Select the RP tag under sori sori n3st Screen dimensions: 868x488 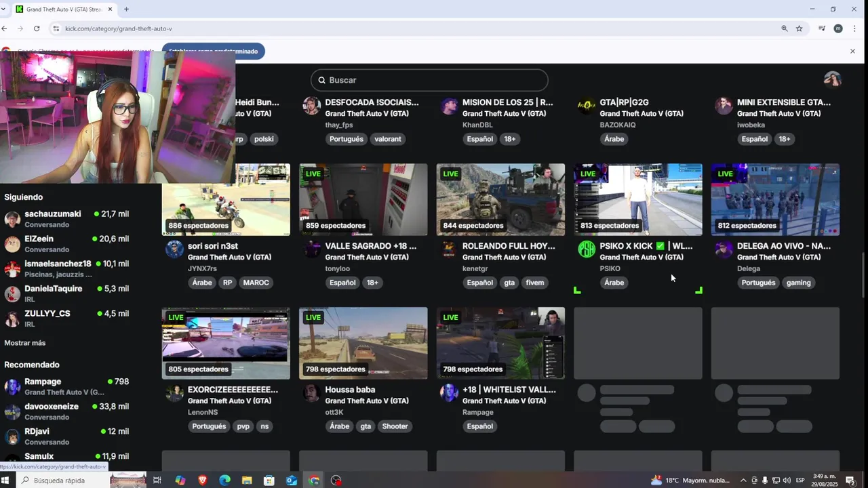point(227,283)
